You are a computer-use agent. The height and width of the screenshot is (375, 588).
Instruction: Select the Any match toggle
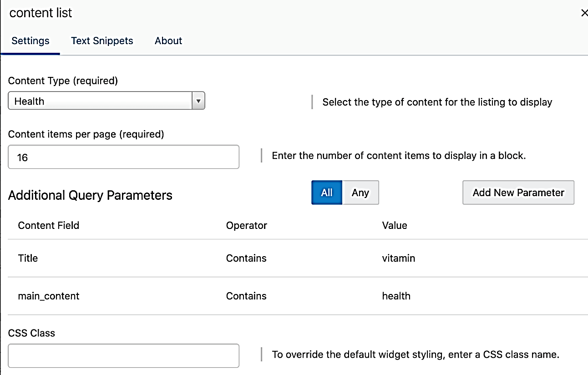(360, 193)
